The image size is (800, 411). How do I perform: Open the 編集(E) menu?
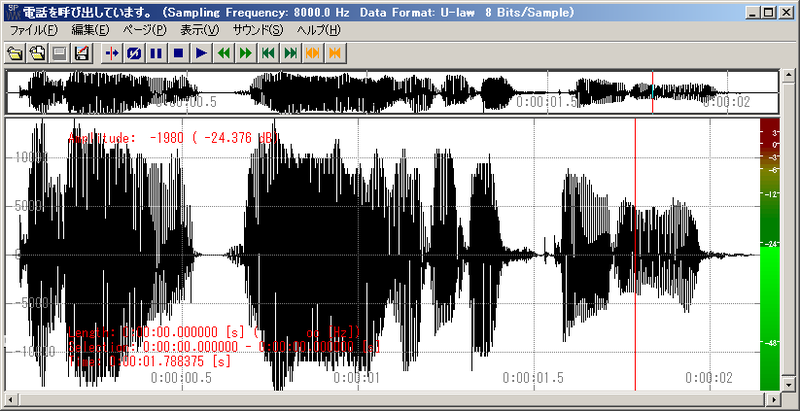pos(90,30)
